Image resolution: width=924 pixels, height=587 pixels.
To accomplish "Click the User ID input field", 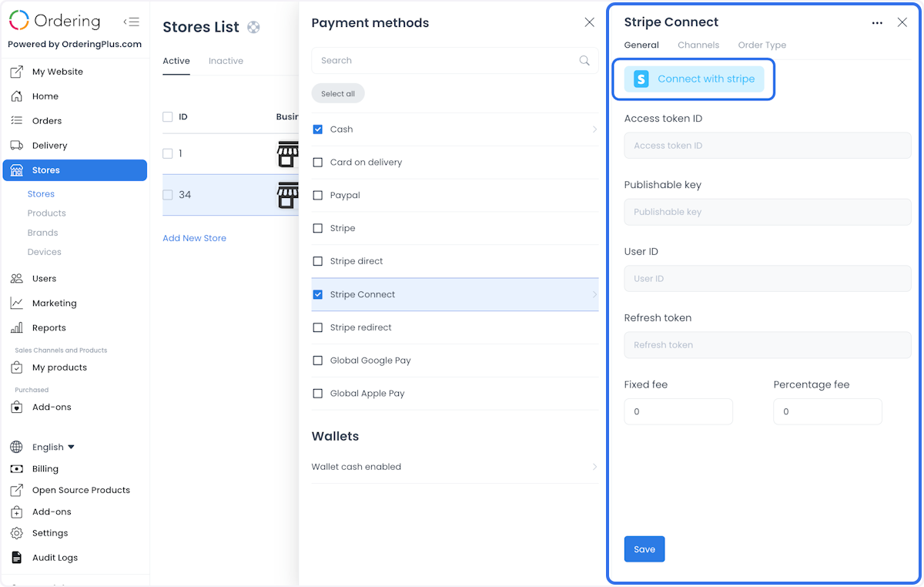I will (768, 279).
